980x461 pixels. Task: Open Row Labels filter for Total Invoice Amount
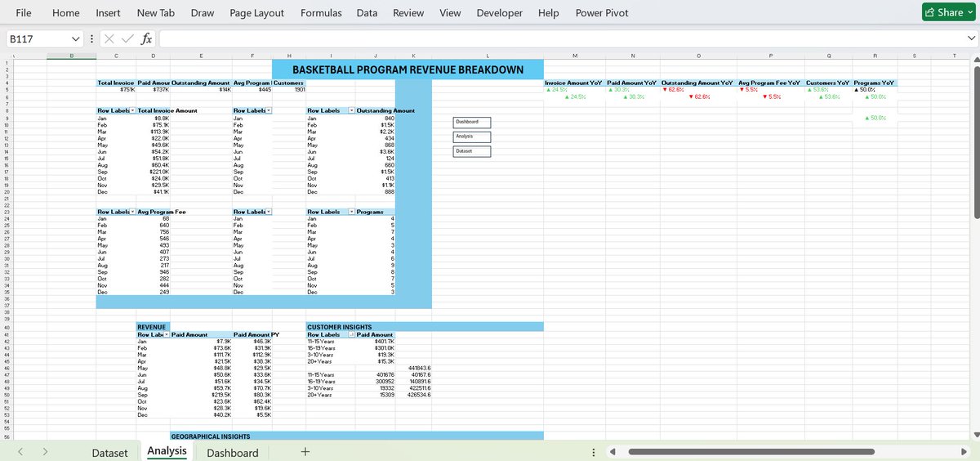pyautogui.click(x=134, y=110)
